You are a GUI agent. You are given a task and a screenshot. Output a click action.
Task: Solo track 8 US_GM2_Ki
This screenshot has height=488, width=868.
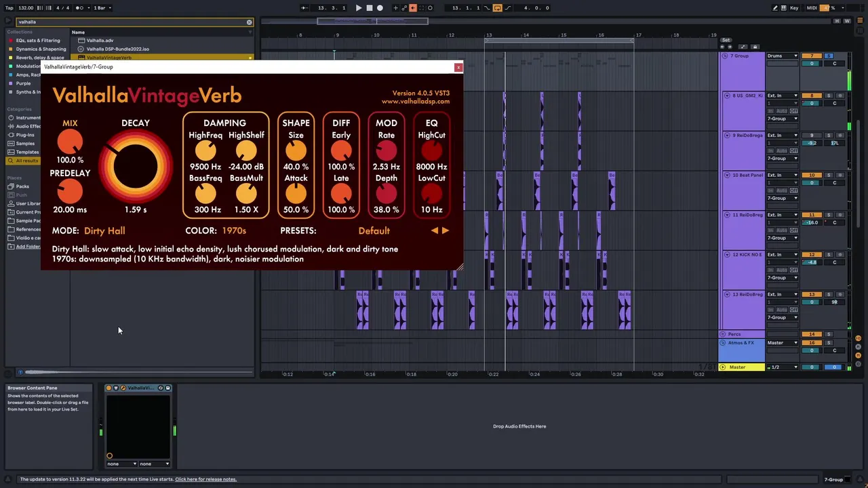pyautogui.click(x=829, y=96)
